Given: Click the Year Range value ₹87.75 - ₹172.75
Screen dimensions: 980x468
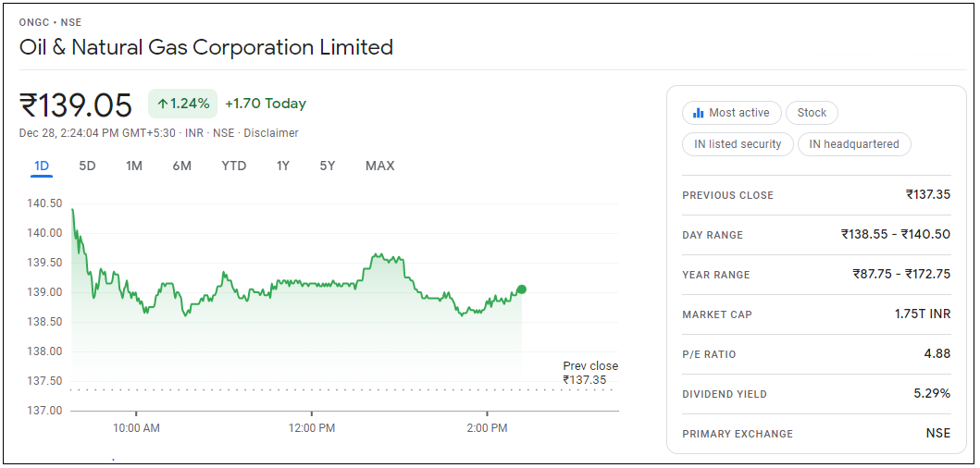Looking at the screenshot, I should tap(902, 275).
